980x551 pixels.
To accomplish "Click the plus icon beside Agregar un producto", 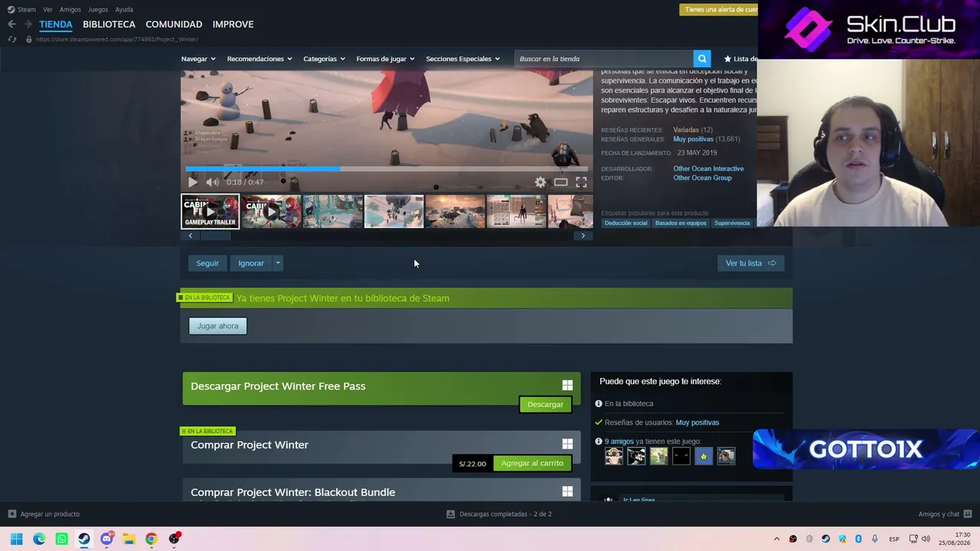I will coord(11,514).
